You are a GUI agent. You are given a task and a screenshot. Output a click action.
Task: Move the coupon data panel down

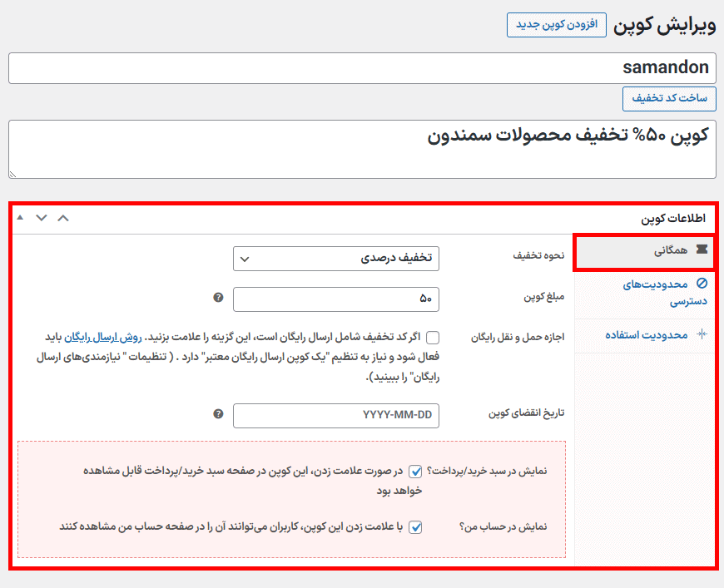[x=41, y=218]
